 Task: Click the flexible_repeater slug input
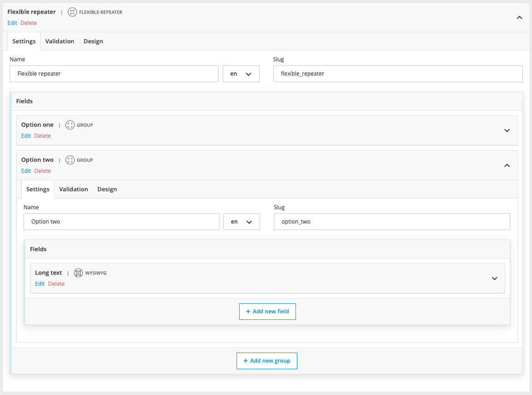(x=397, y=74)
